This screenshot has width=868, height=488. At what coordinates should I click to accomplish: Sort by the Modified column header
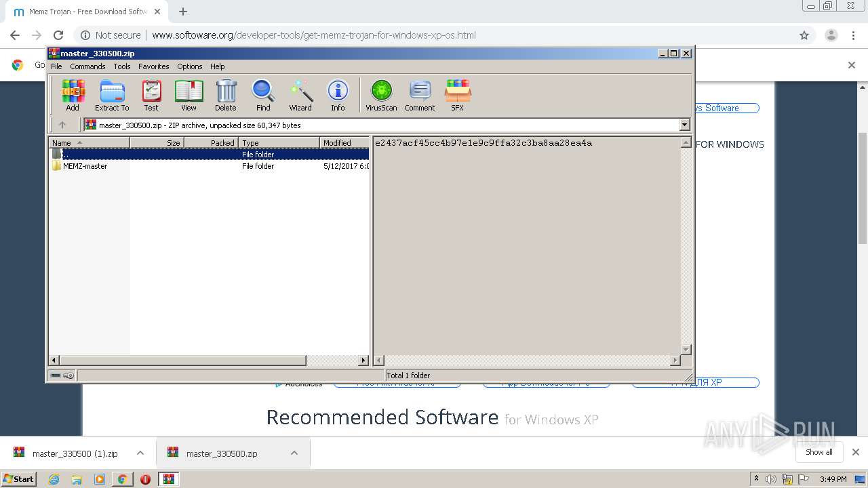[344, 142]
